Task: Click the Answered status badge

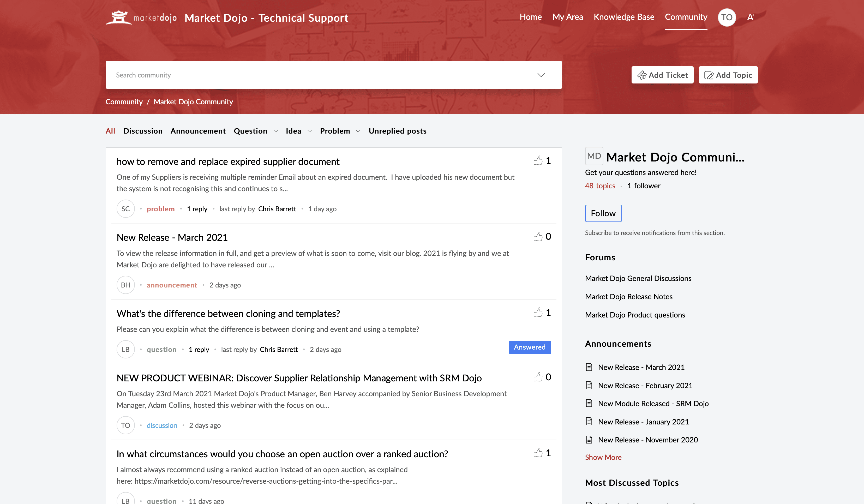Action: (x=530, y=347)
